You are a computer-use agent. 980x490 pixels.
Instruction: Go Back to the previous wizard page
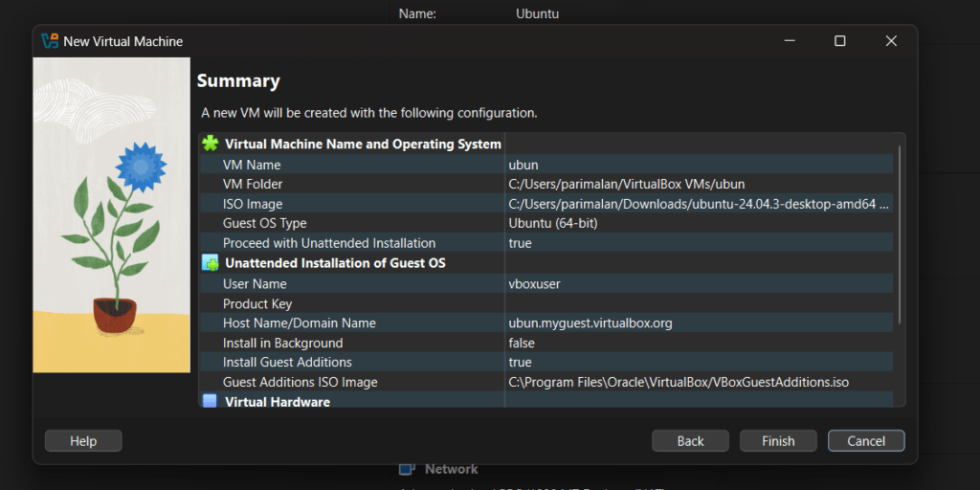pos(690,441)
